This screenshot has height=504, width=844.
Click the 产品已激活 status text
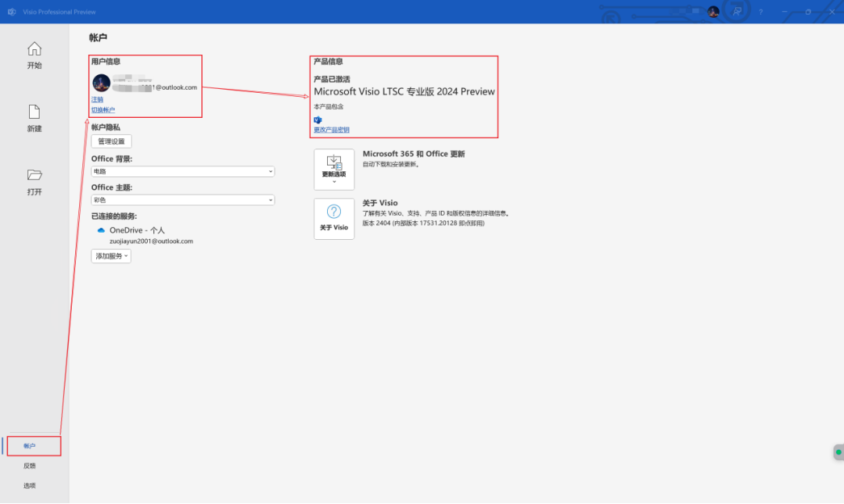(x=332, y=79)
